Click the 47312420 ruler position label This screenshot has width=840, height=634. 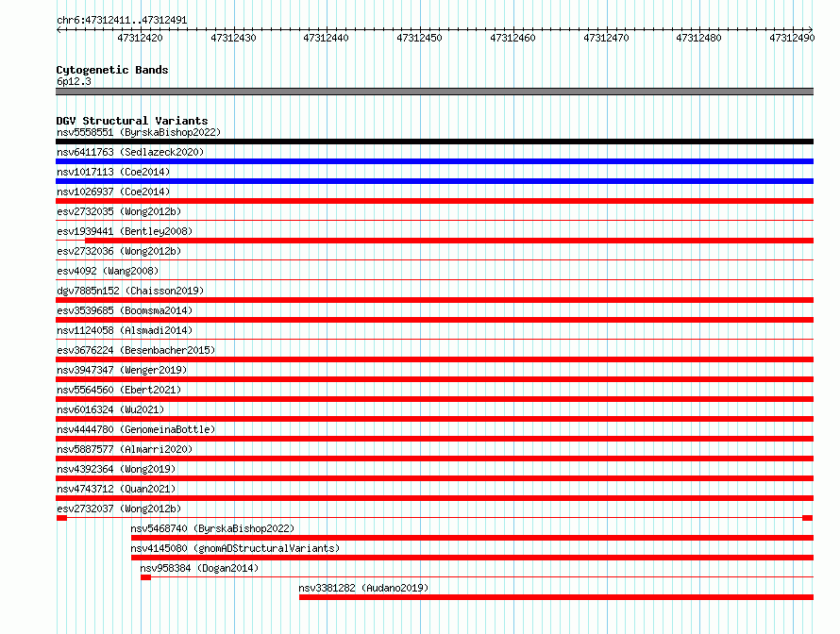click(140, 38)
